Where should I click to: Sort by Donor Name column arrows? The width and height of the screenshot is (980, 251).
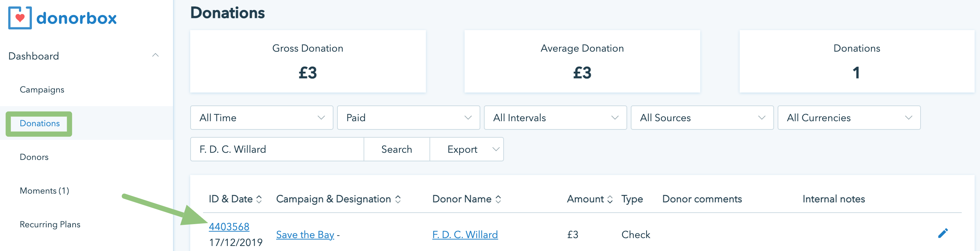pyautogui.click(x=498, y=199)
